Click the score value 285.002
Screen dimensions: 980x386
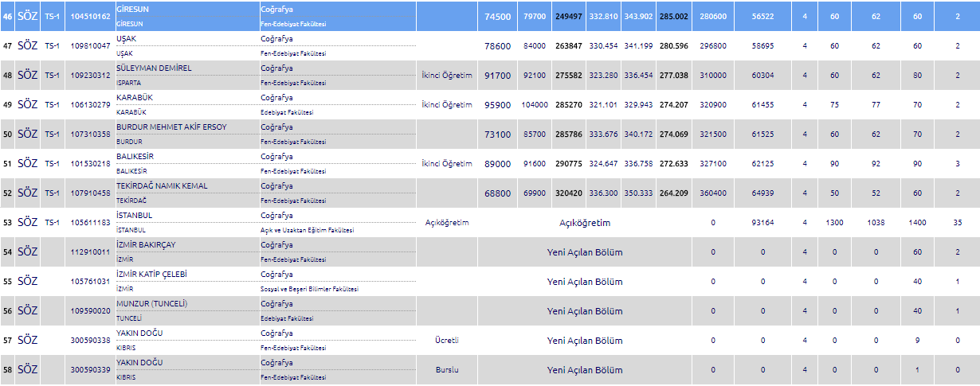(674, 17)
